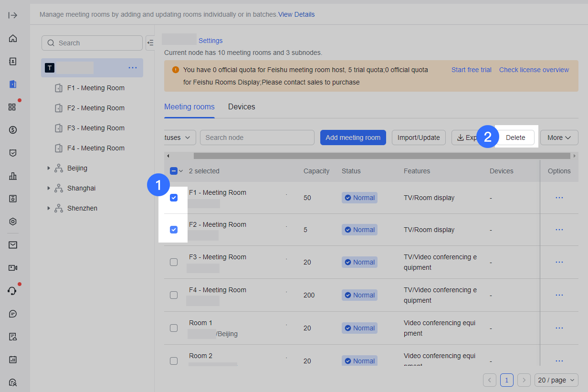Screen dimensions: 588x392
Task: Select F2 - Meeting Room in tree
Action: tap(95, 108)
